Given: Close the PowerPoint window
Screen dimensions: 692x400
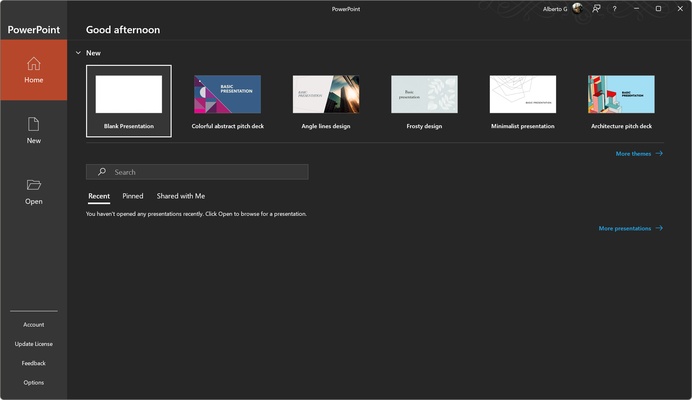Looking at the screenshot, I should (680, 8).
